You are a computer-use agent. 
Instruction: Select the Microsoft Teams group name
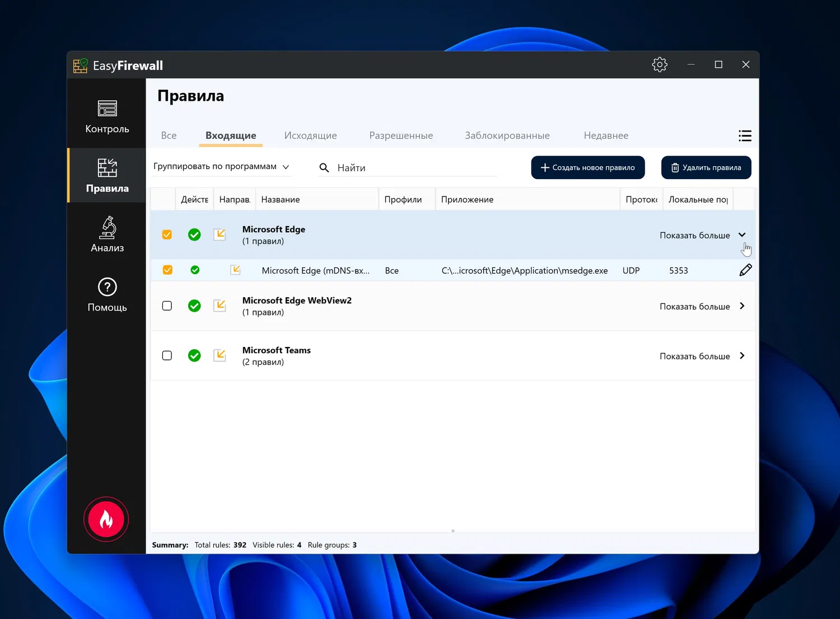[x=277, y=350]
